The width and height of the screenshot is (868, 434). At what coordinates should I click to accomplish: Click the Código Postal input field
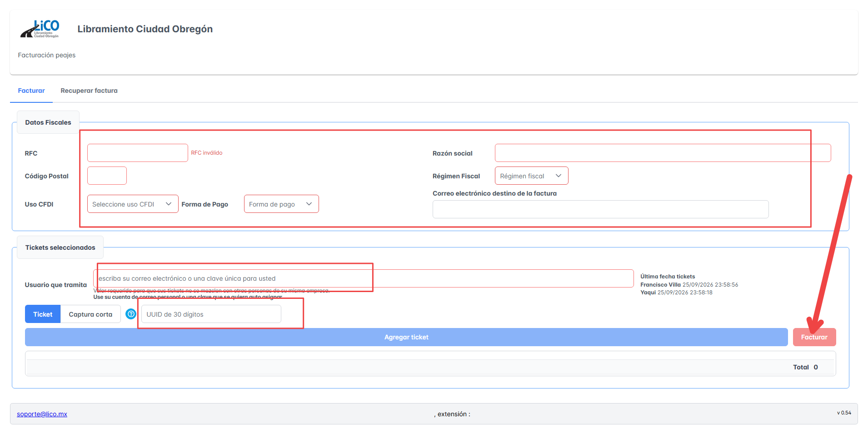pyautogui.click(x=107, y=176)
